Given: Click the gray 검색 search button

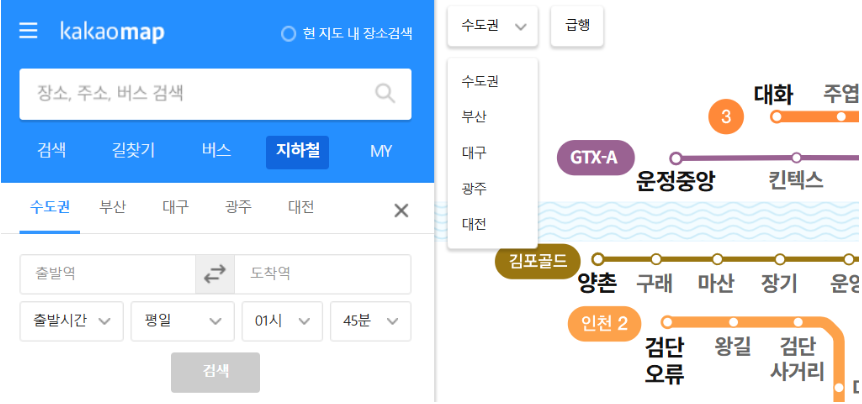Looking at the screenshot, I should pyautogui.click(x=216, y=372).
